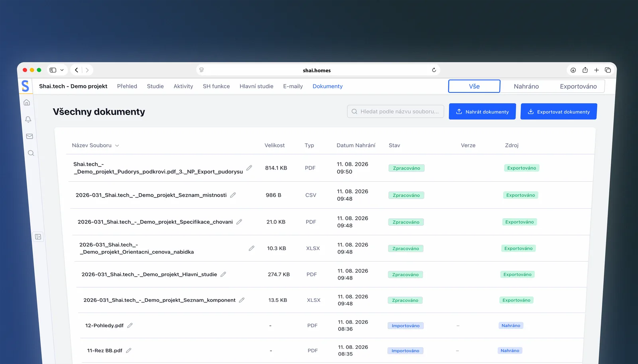Click the Datum Nahrání column header
This screenshot has width=638, height=364.
coord(356,145)
